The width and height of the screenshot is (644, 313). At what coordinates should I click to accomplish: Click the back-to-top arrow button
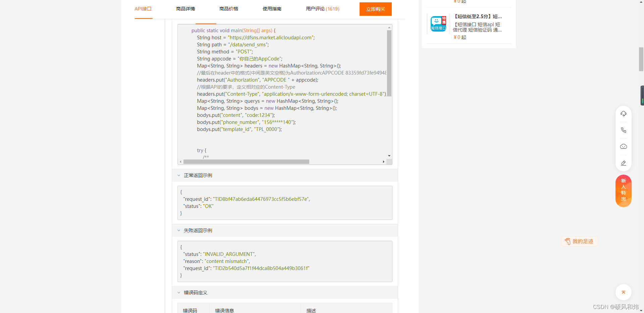pos(623,292)
